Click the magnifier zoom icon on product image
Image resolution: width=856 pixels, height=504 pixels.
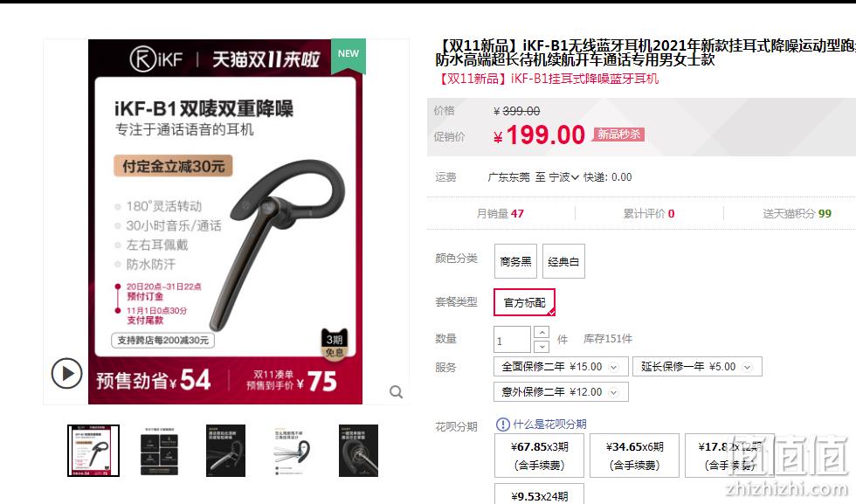[397, 391]
